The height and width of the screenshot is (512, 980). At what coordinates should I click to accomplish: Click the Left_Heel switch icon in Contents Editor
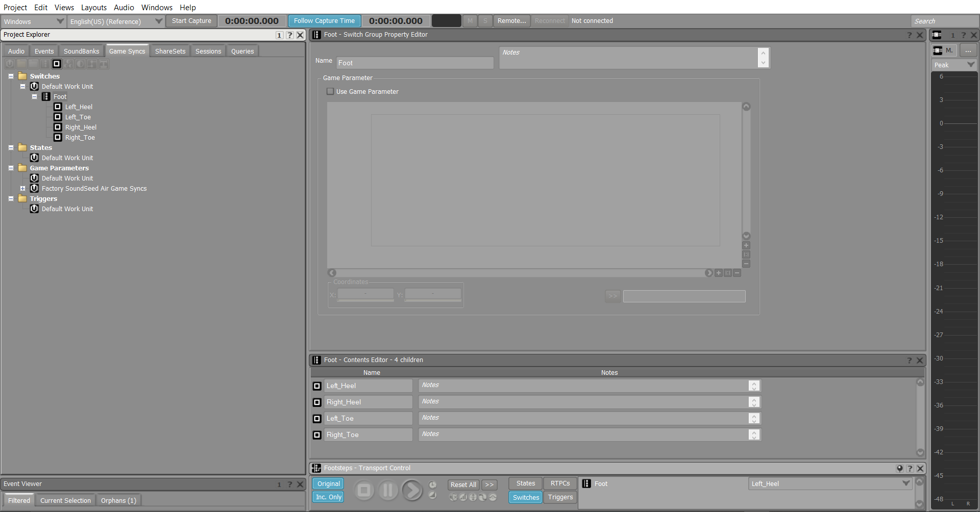[317, 386]
